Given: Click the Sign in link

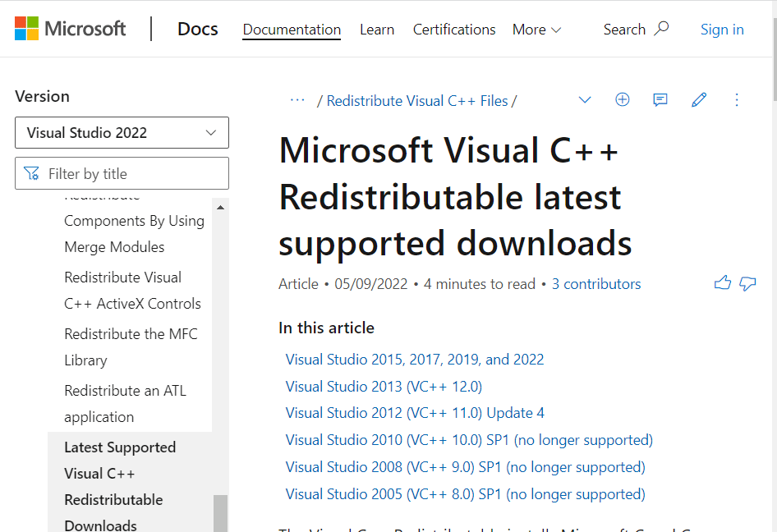Looking at the screenshot, I should [x=722, y=30].
